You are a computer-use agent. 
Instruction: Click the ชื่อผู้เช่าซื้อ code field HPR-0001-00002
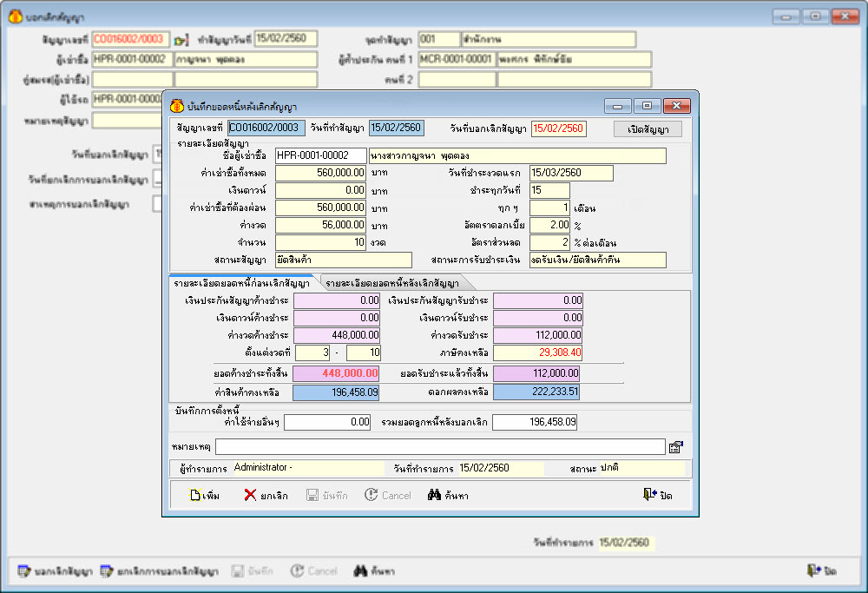[x=321, y=156]
